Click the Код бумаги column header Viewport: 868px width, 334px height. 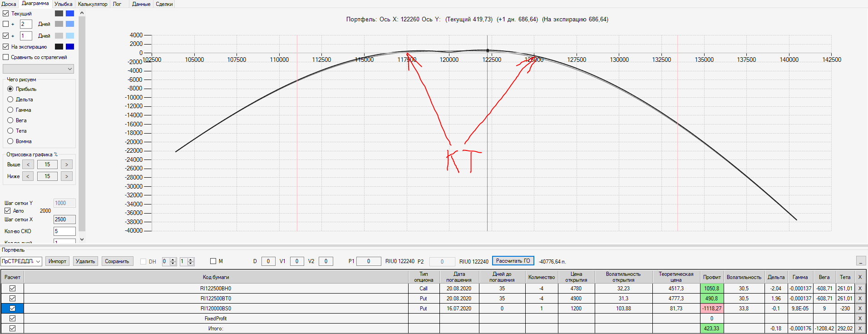tap(216, 277)
